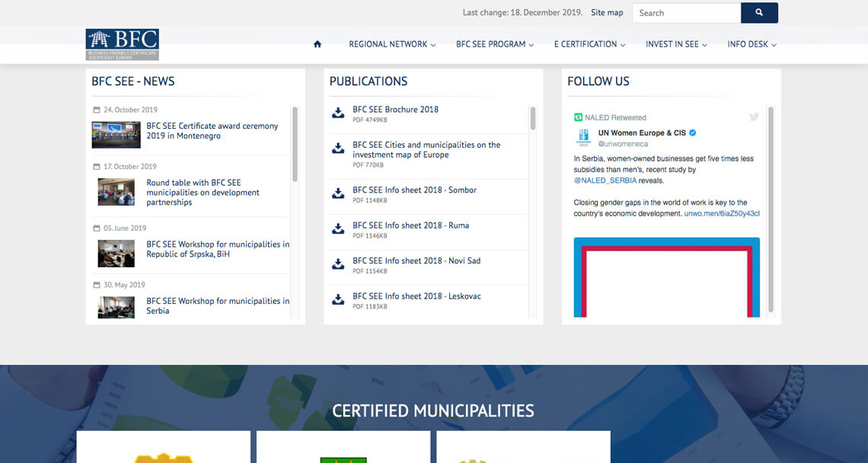This screenshot has height=463, width=868.
Task: Click calendar icon beside 05. June 2019
Action: [x=97, y=228]
